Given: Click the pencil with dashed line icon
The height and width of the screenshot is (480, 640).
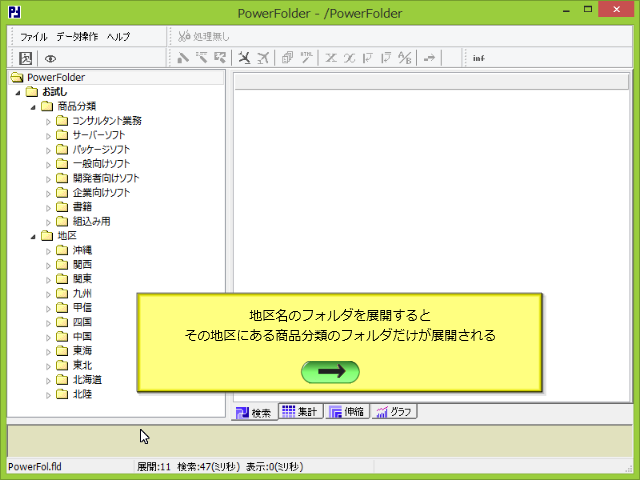Looking at the screenshot, I should 202,58.
